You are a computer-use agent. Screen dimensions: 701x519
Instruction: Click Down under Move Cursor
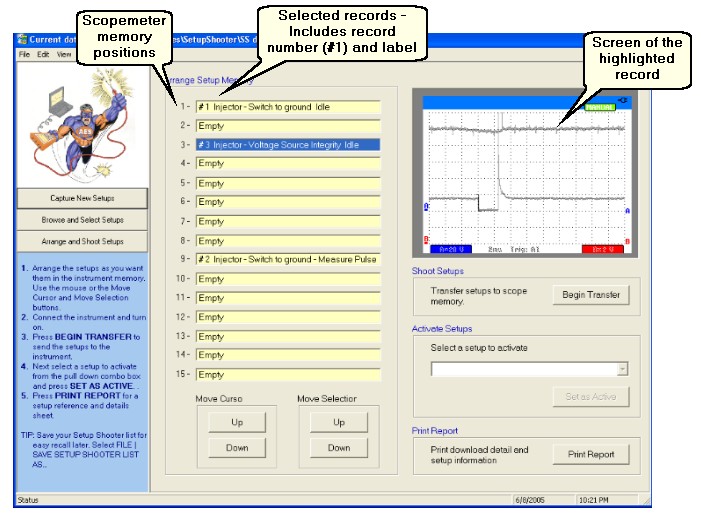[x=237, y=447]
